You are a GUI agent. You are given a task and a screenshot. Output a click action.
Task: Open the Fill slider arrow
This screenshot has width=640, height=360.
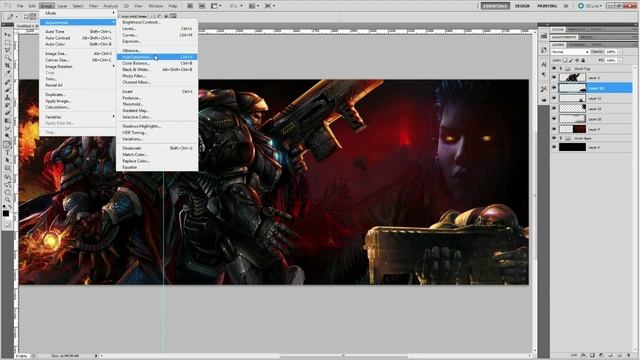[620, 60]
